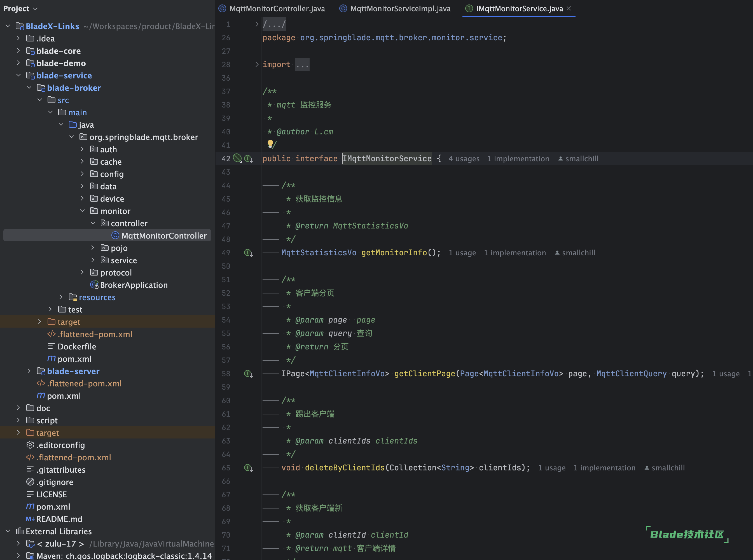Select the IMqttMonitorService.java tab
The width and height of the screenshot is (753, 560).
point(519,8)
